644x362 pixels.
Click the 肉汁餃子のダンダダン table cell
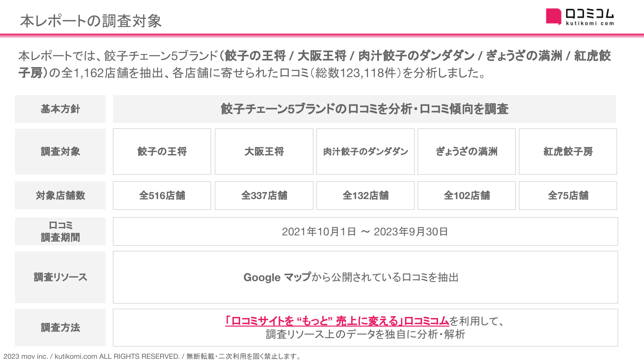366,152
